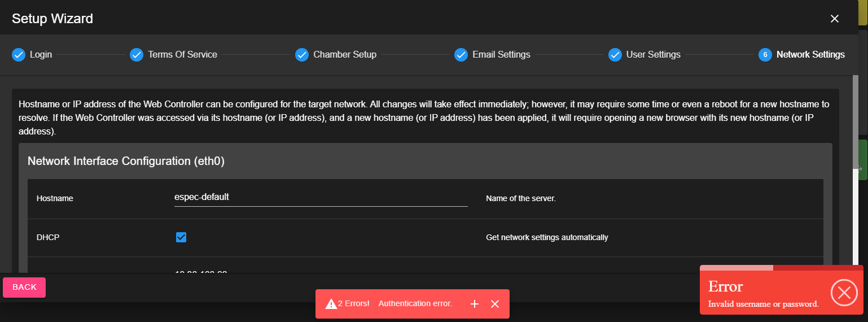Click the Hostname row label
Viewport: 868px width, 322px height.
point(55,198)
